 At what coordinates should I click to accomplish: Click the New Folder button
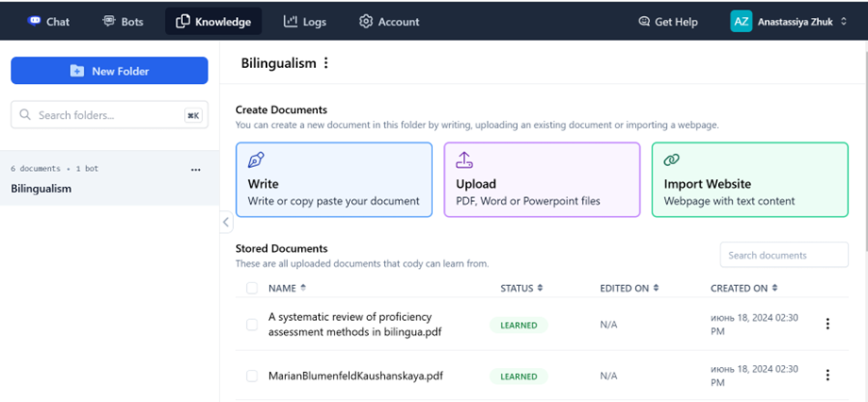click(x=109, y=71)
